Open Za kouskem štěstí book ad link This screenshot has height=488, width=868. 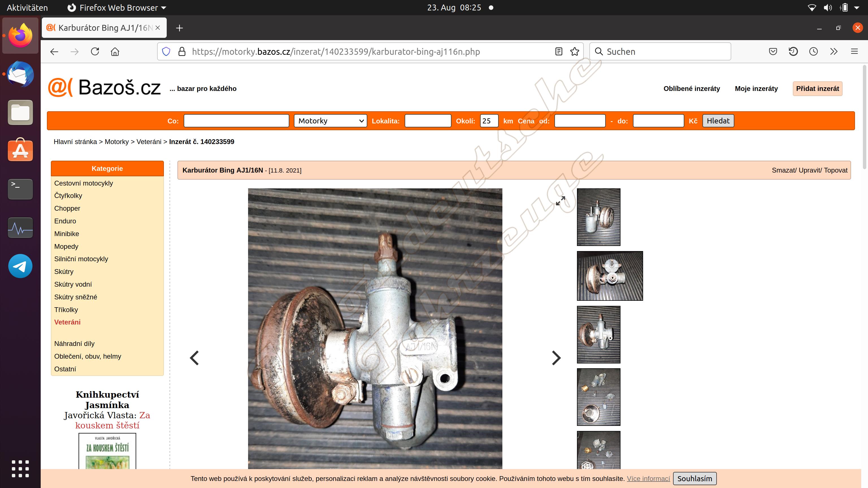click(x=113, y=420)
